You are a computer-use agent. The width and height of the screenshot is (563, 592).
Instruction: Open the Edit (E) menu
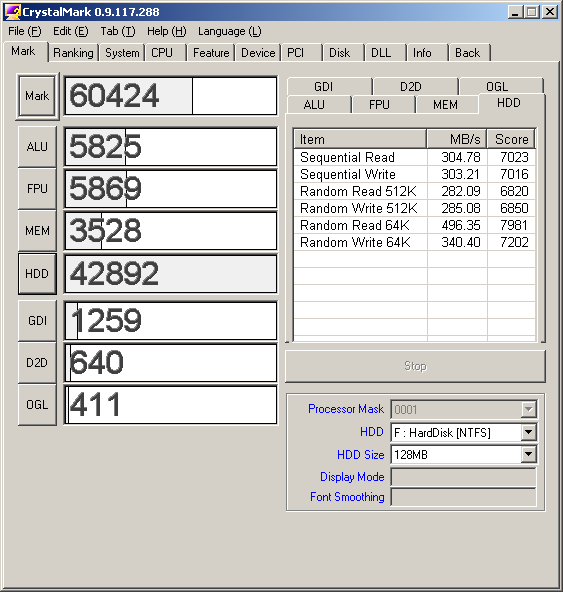[71, 31]
